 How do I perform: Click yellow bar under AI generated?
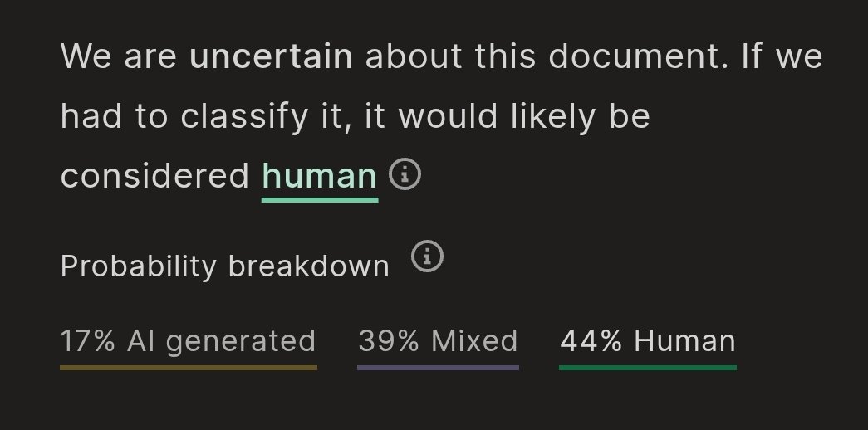[188, 366]
